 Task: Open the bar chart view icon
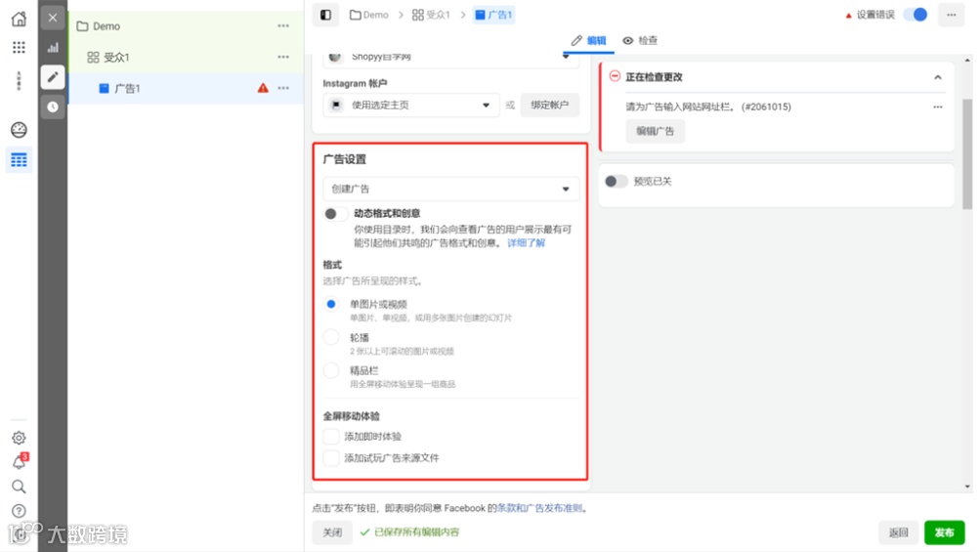point(53,48)
